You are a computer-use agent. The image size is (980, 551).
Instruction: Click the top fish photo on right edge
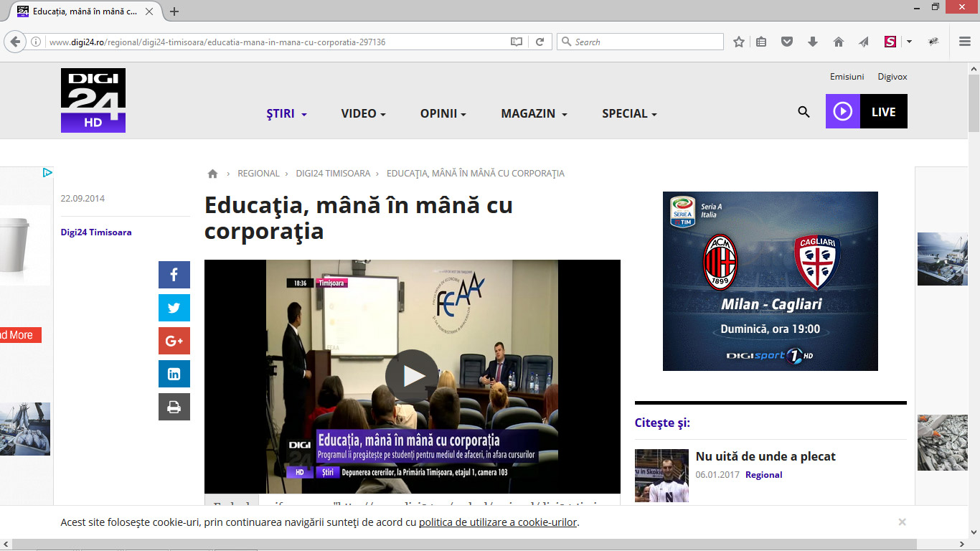point(943,259)
